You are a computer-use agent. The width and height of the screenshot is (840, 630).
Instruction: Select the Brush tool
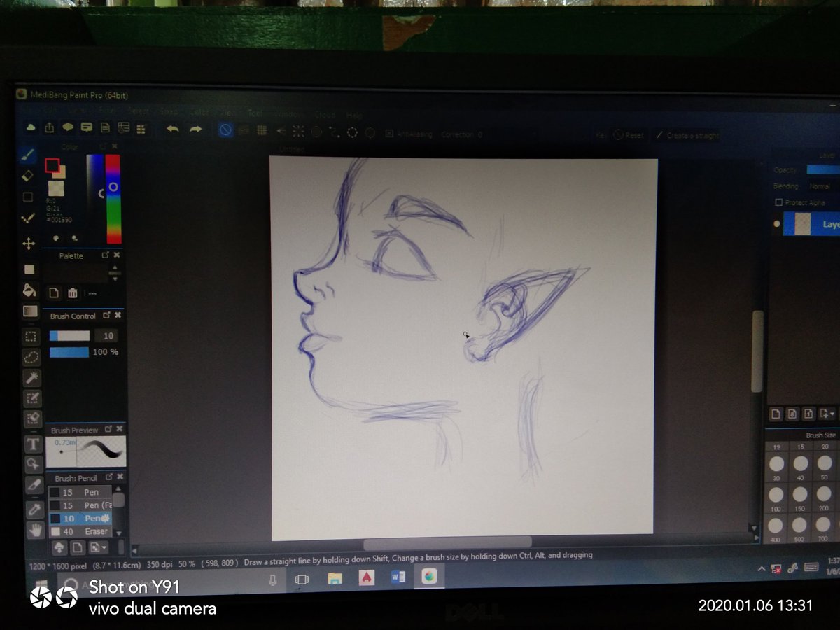27,154
